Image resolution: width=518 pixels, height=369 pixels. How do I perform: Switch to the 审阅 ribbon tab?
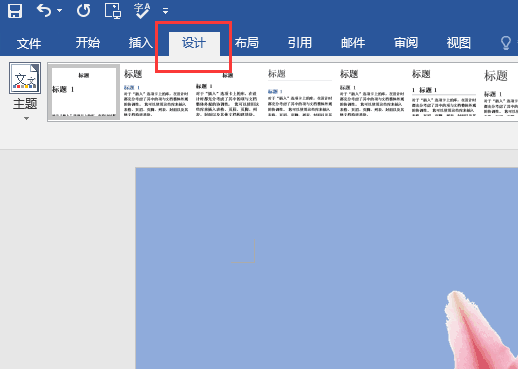click(x=406, y=43)
